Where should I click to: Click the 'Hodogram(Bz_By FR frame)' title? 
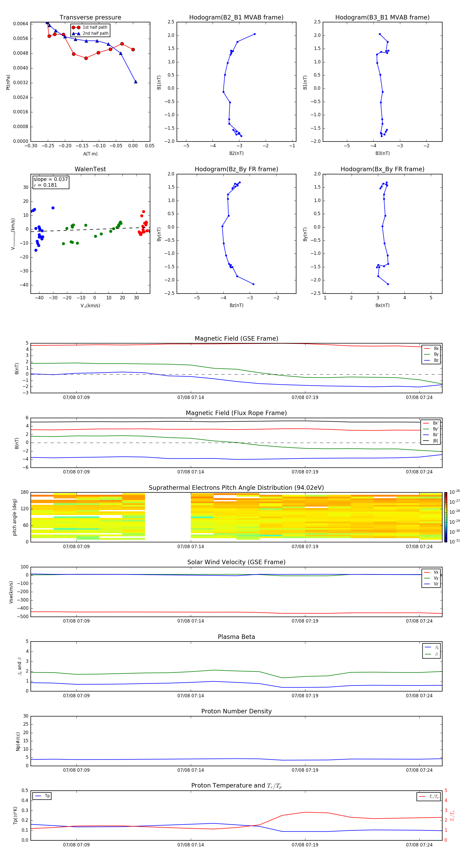236,169
